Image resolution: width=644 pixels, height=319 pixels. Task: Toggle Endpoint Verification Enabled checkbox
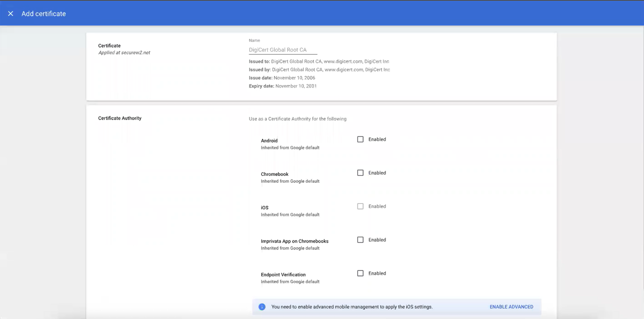pos(360,273)
